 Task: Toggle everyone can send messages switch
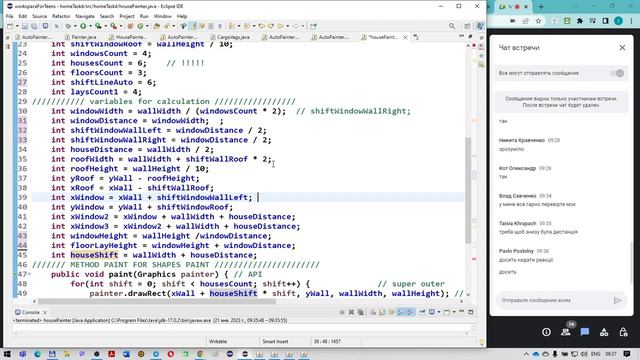pyautogui.click(x=617, y=73)
